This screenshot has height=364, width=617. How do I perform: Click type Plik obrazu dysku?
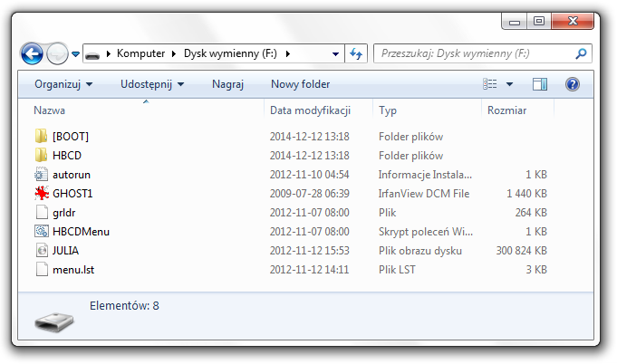tap(419, 251)
